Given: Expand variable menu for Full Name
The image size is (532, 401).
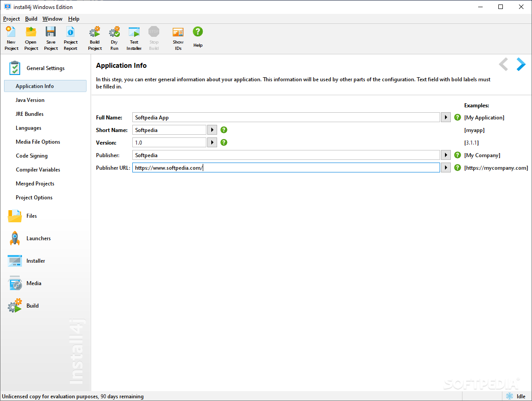Looking at the screenshot, I should tap(446, 117).
